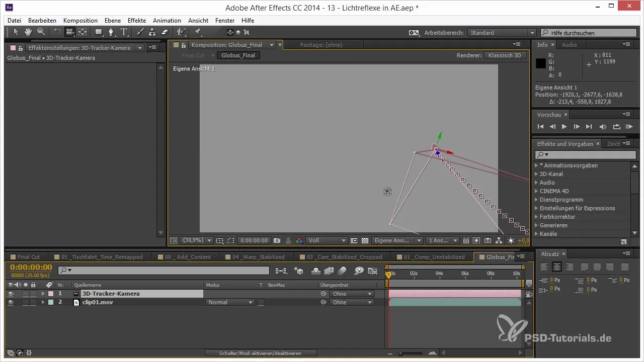This screenshot has height=362, width=644.
Task: Open the magnification 30,9% dropdown
Action: coord(197,241)
